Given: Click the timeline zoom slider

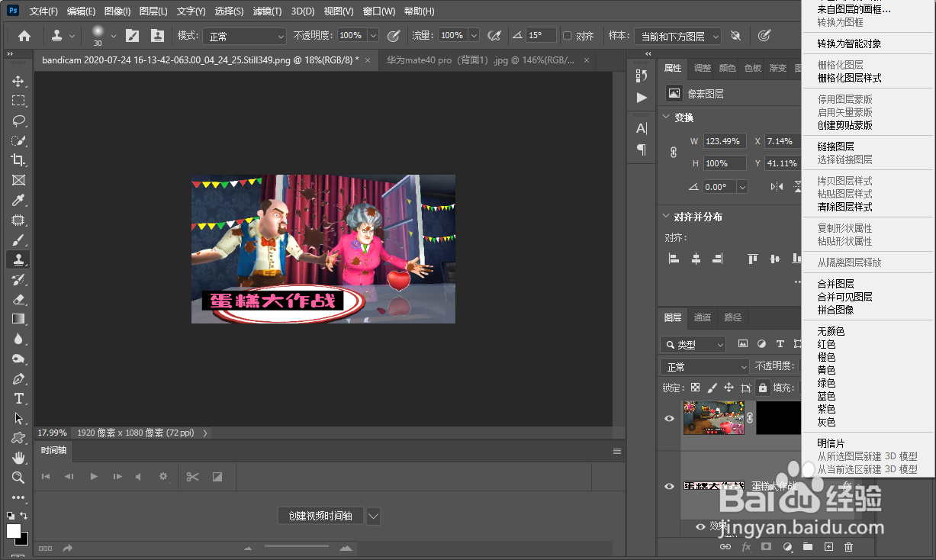Looking at the screenshot, I should point(298,547).
